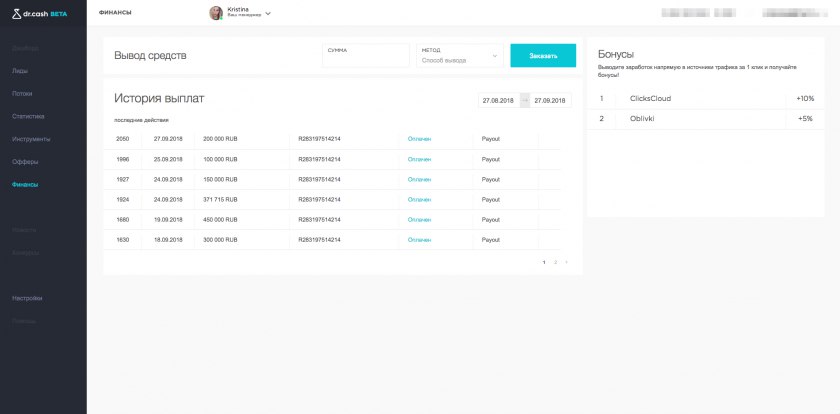The height and width of the screenshot is (414, 840).
Task: Click the start date 27.08.2018 field
Action: (498, 100)
